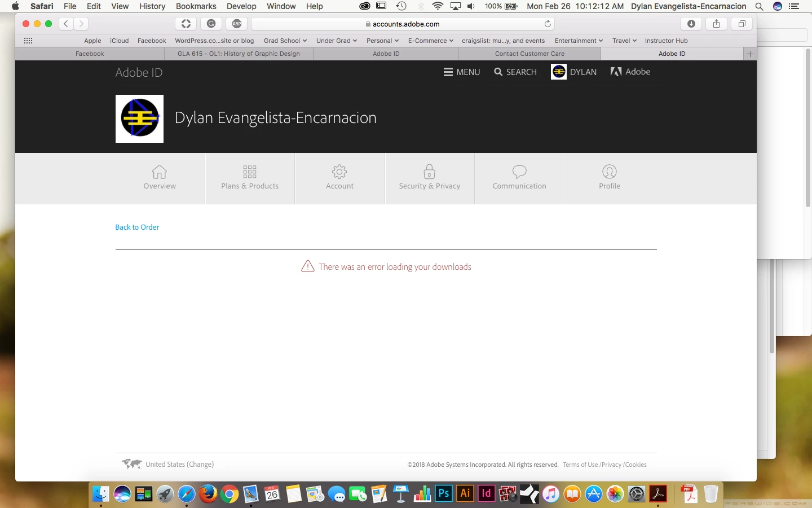Open the Overview home icon section

[x=160, y=178]
